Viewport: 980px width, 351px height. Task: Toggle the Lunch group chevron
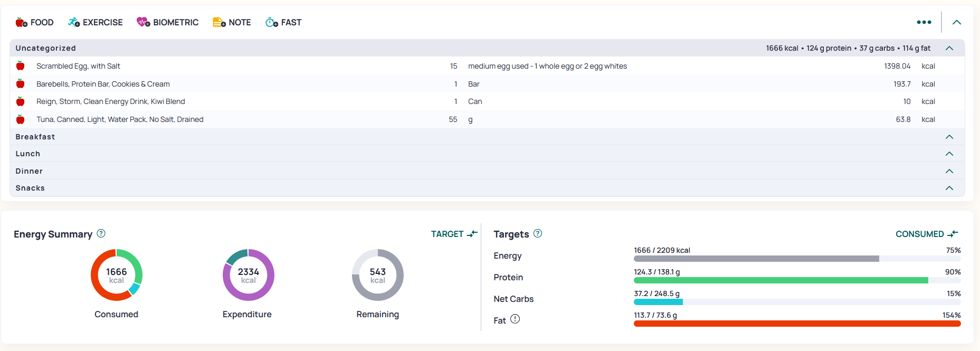[x=949, y=154]
